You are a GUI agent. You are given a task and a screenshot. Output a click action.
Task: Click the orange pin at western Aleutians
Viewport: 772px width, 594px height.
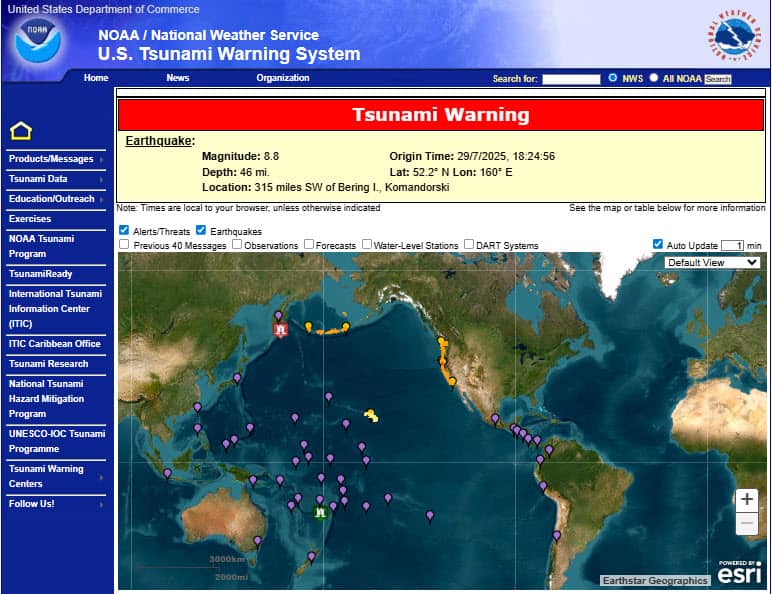point(308,327)
